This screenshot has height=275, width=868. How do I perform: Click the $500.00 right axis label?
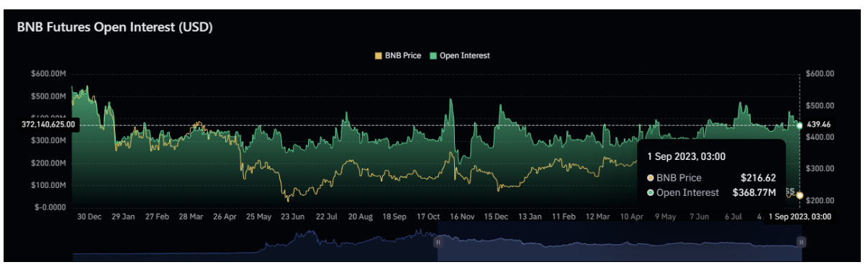pyautogui.click(x=820, y=105)
